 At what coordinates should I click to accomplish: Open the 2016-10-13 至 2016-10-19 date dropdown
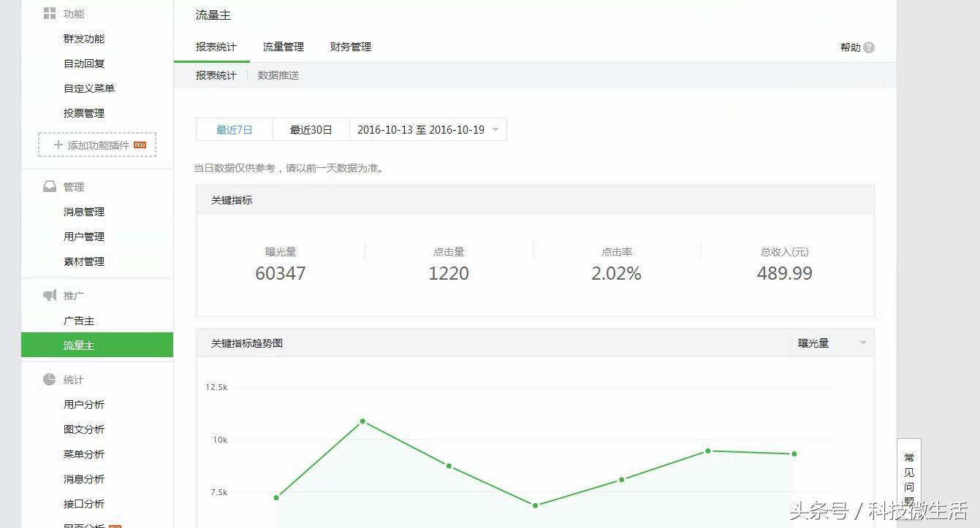[x=428, y=129]
